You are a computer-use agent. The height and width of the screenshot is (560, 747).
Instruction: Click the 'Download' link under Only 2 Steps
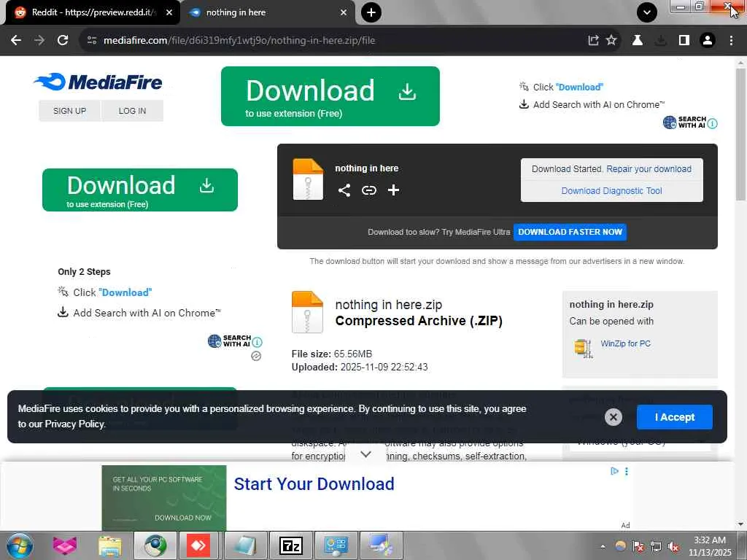coord(125,292)
